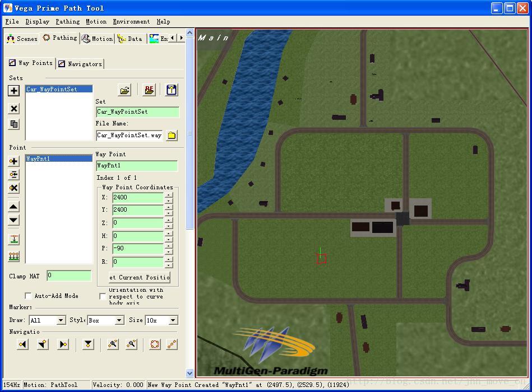Open the Motion menu

(96, 22)
